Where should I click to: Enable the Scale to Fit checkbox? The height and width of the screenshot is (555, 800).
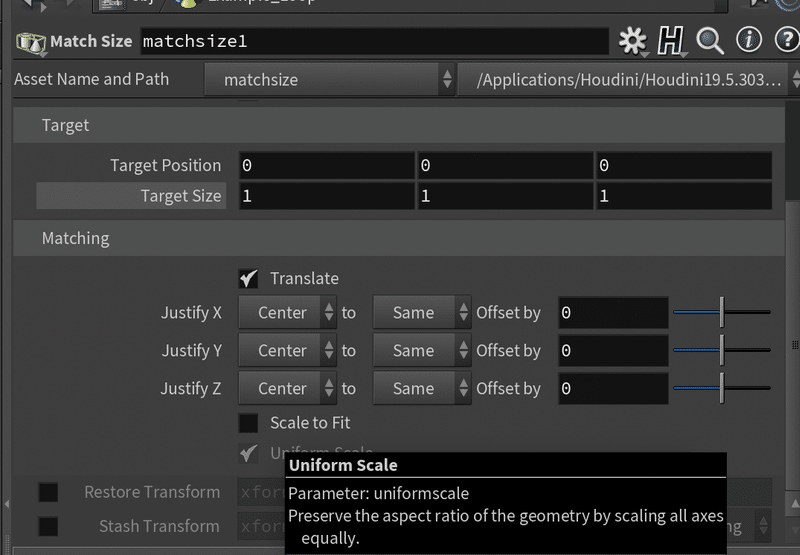click(249, 423)
